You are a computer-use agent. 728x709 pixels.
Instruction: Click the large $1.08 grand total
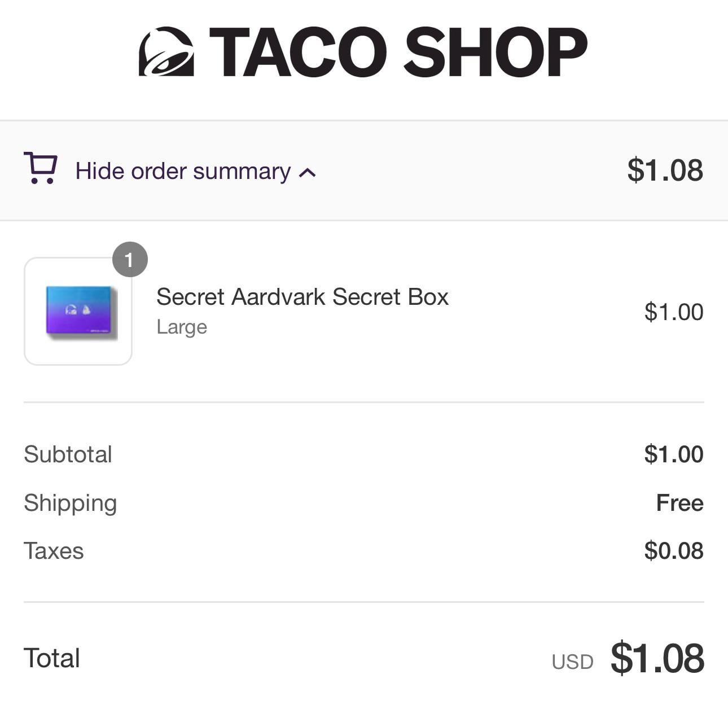coord(657,658)
